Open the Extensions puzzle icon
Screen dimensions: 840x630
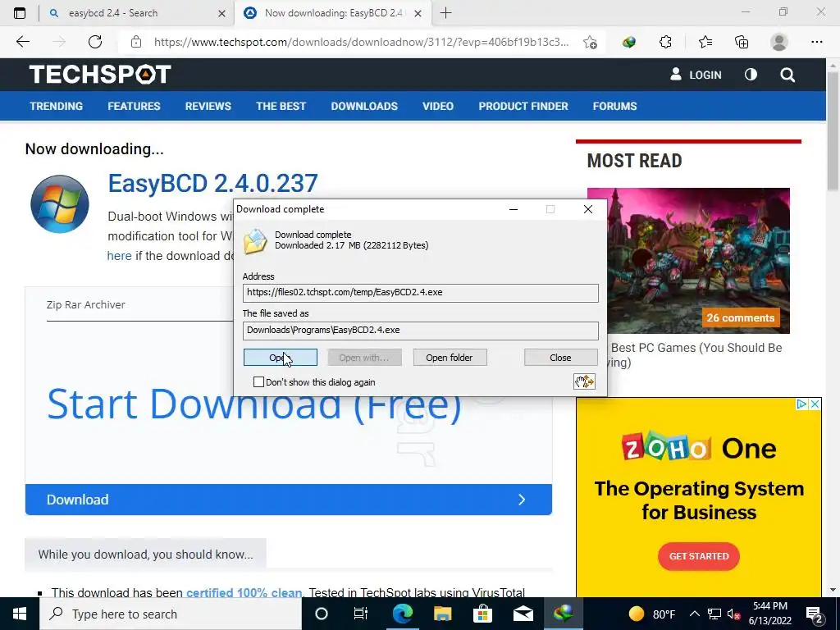[665, 42]
